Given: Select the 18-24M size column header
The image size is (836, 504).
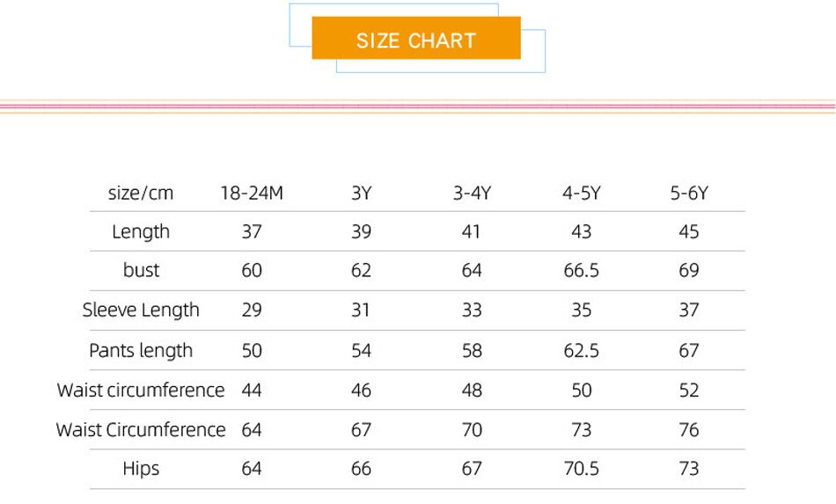Looking at the screenshot, I should tap(252, 193).
